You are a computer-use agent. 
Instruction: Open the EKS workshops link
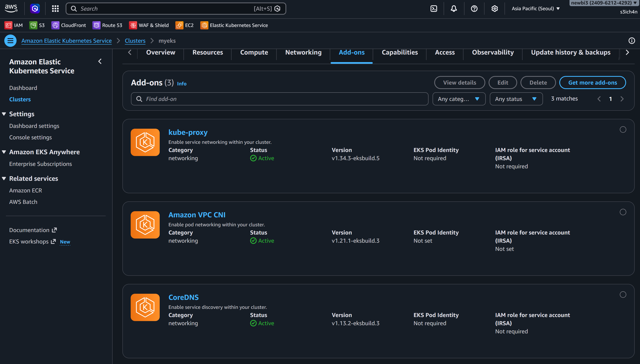(29, 241)
